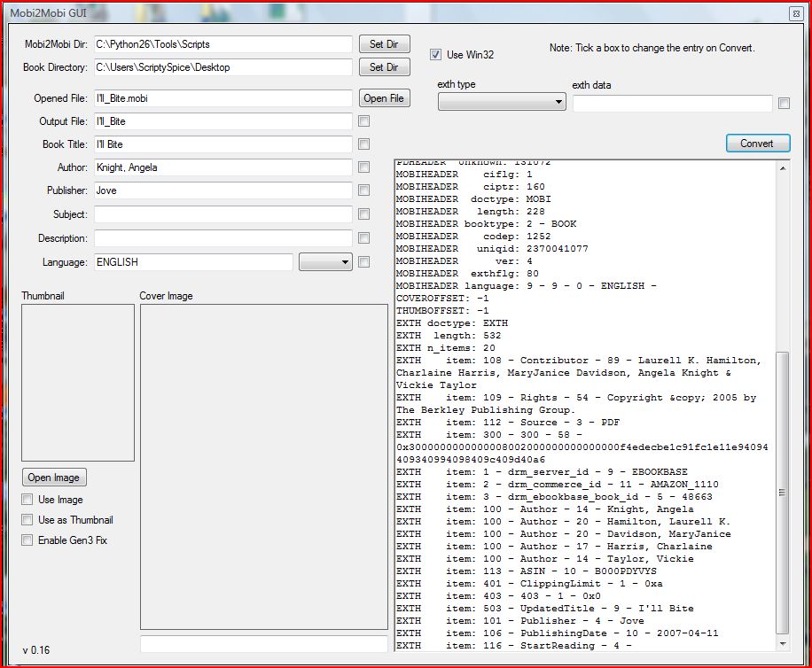Screen dimensions: 812x668
Task: Click the 'ClippingLimit - 1 - 0xa' line
Action: 529,584
